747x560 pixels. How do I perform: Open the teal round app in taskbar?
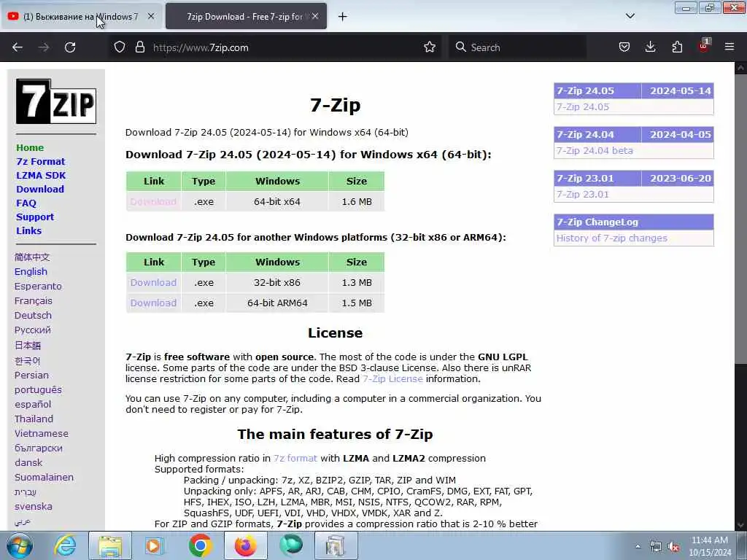coord(290,545)
